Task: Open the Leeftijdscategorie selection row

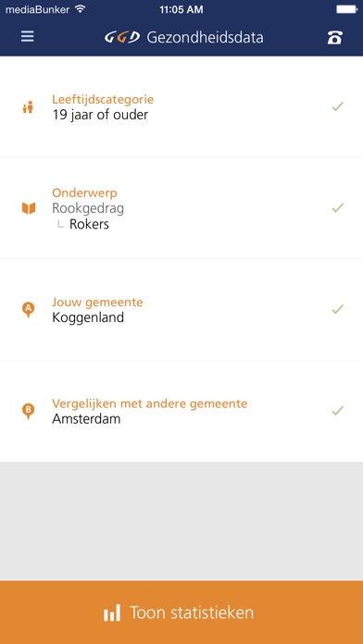Action: click(x=181, y=106)
